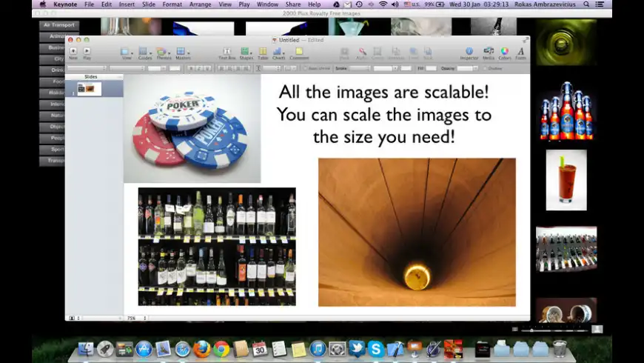This screenshot has height=363, width=644.
Task: Open the Guides toolbar dropdown
Action: coord(144,53)
